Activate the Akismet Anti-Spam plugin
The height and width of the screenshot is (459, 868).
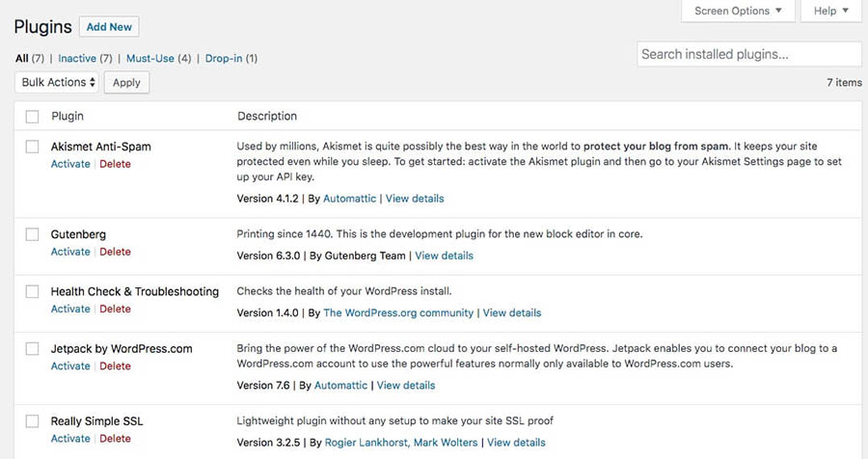(70, 164)
